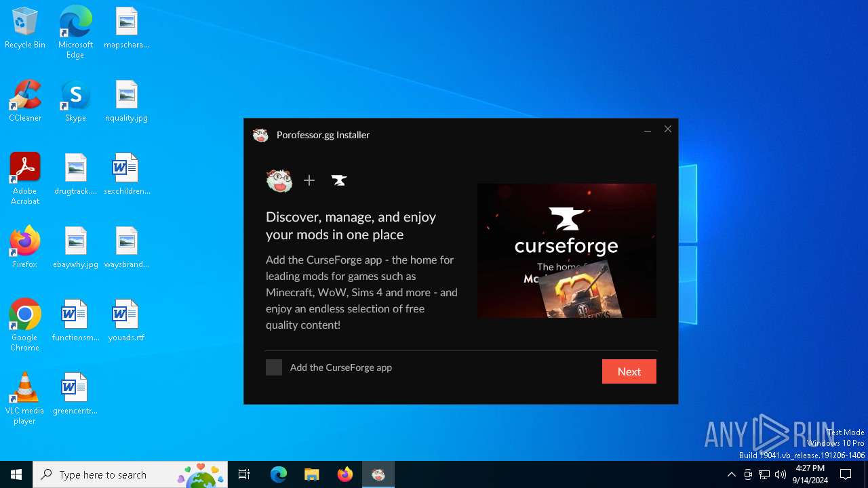This screenshot has height=488, width=868.
Task: Open the network status tray icon
Action: coord(764,474)
